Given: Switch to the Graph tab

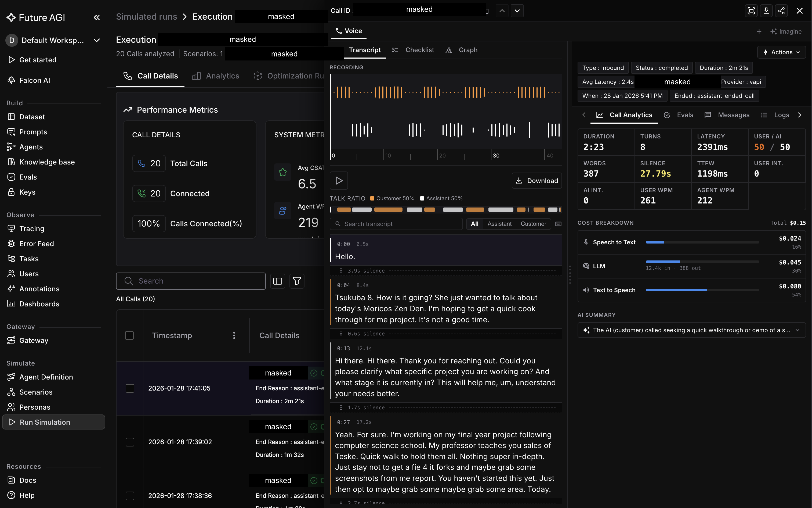Looking at the screenshot, I should pyautogui.click(x=461, y=50).
